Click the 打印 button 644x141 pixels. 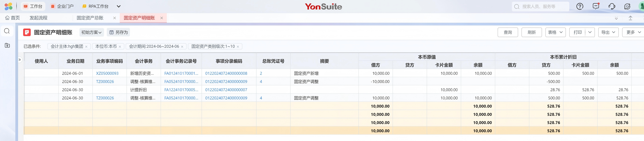point(577,32)
